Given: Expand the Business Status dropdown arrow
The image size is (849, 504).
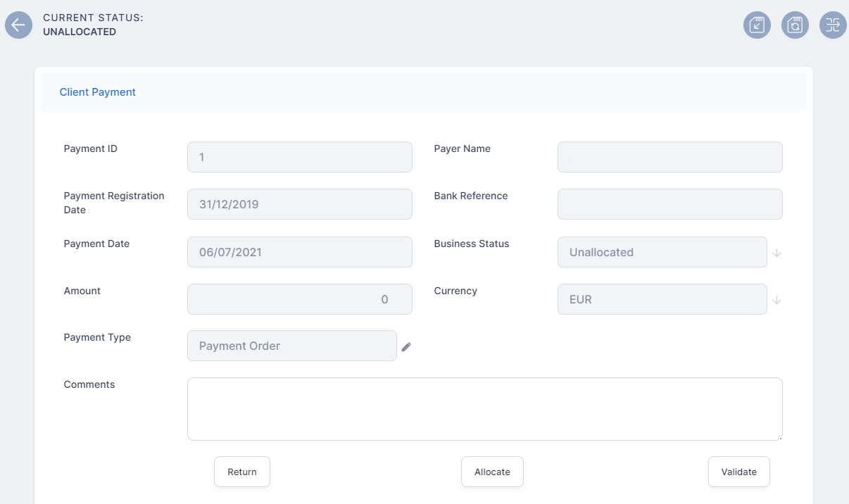Looking at the screenshot, I should coord(776,253).
